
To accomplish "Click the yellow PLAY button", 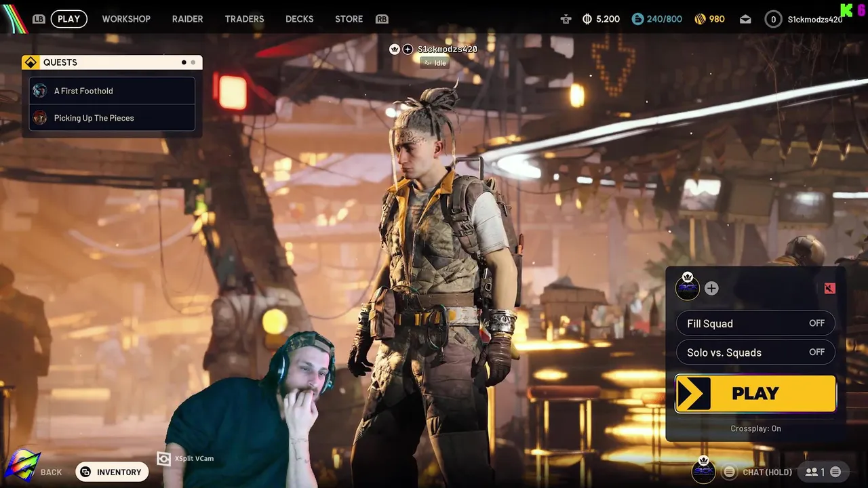I will (755, 393).
